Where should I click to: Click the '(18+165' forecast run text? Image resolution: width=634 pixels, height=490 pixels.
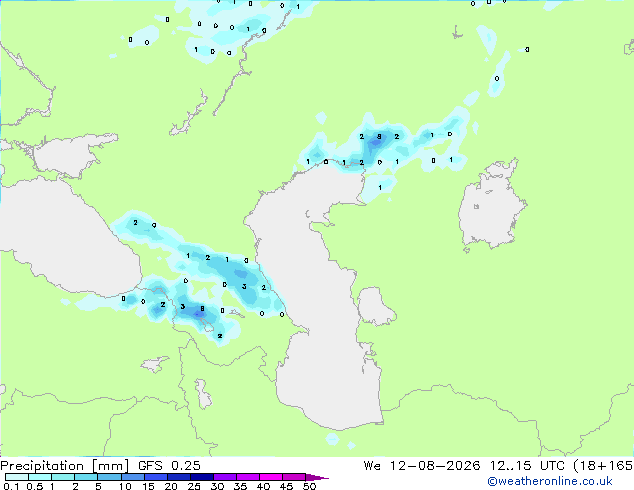604,466
